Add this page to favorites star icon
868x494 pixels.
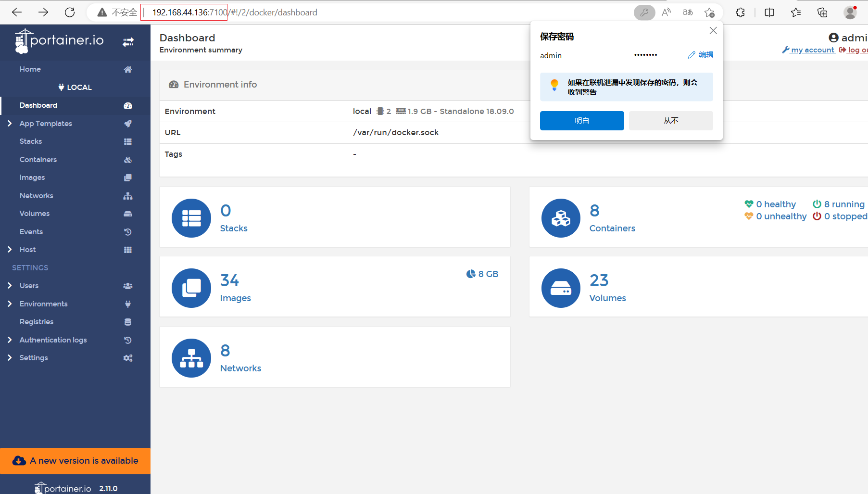pos(709,13)
